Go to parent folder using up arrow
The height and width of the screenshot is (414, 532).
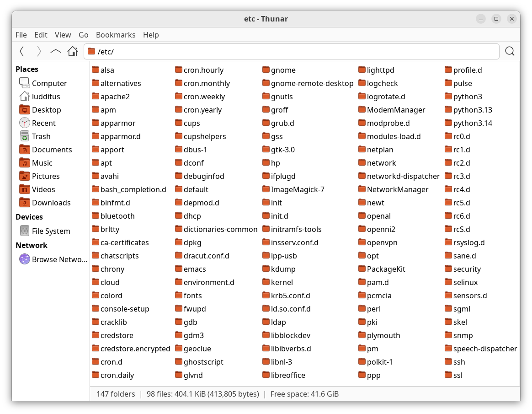click(56, 51)
